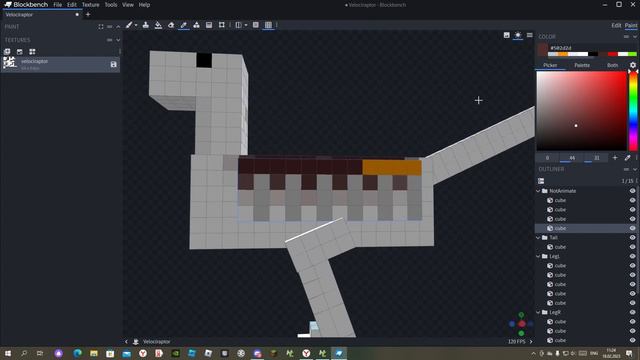
Task: Pick a shade in the saturation square
Action: tap(581, 111)
